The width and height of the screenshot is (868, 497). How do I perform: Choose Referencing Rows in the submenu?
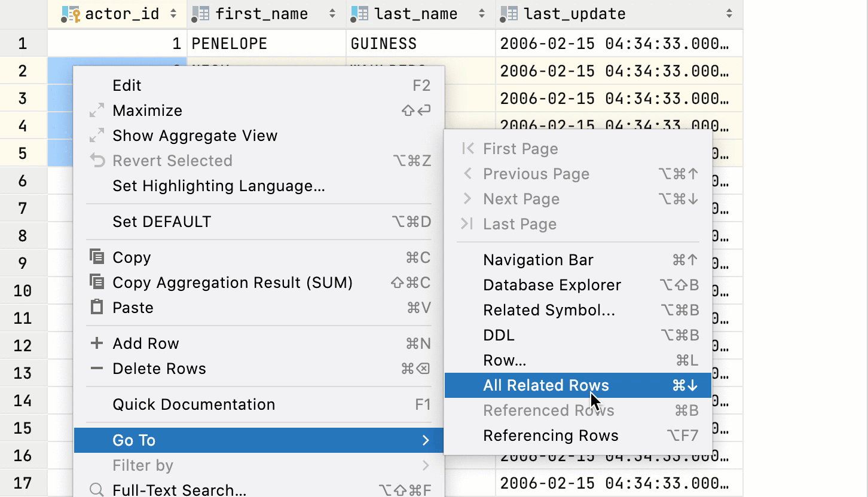[x=550, y=435]
